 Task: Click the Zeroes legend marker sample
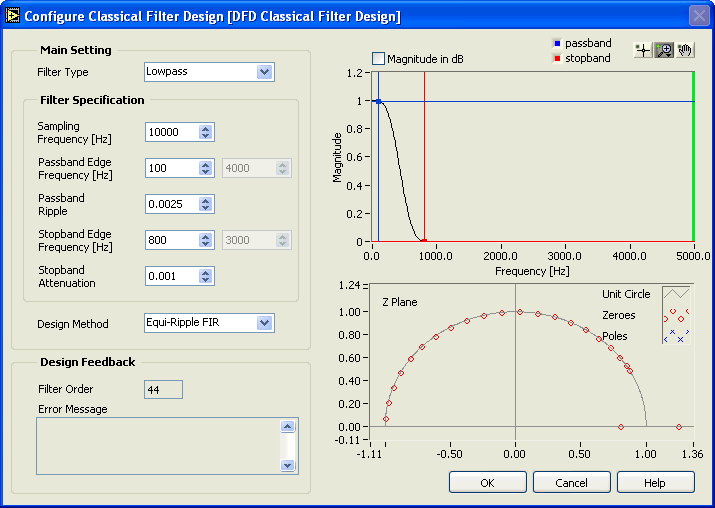tap(677, 314)
